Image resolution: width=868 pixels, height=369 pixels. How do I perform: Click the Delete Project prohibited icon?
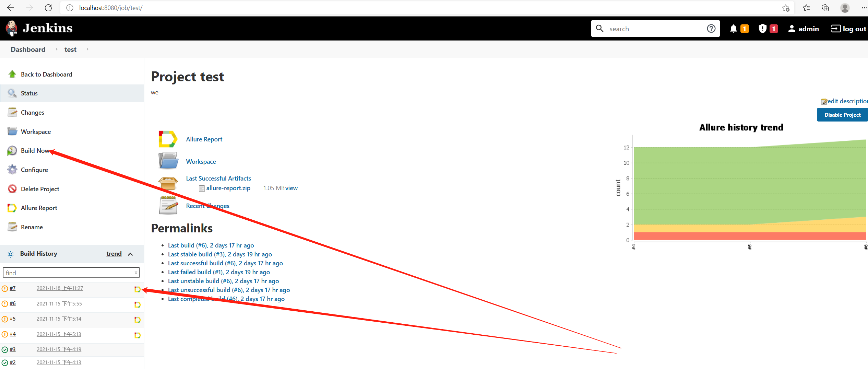[12, 189]
